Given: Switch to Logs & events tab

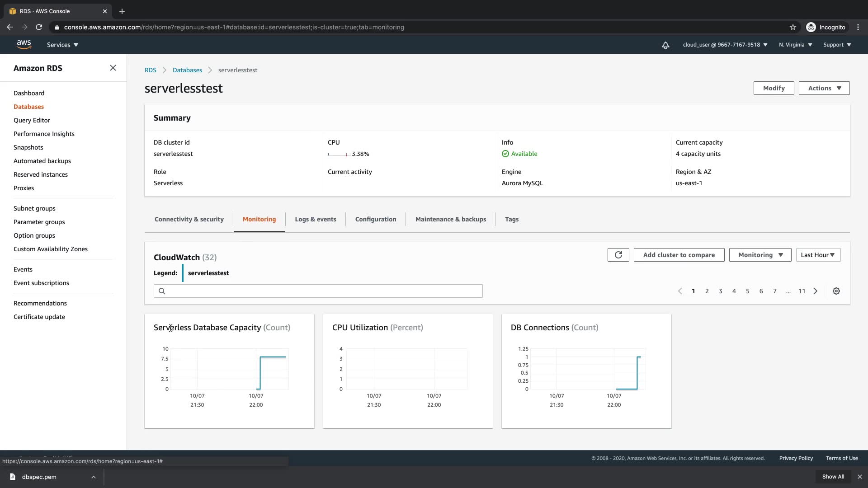Looking at the screenshot, I should (x=315, y=219).
